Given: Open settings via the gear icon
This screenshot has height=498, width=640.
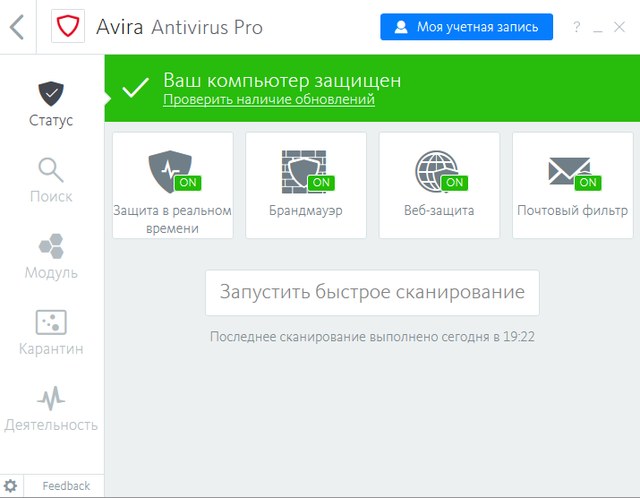Looking at the screenshot, I should (x=11, y=486).
